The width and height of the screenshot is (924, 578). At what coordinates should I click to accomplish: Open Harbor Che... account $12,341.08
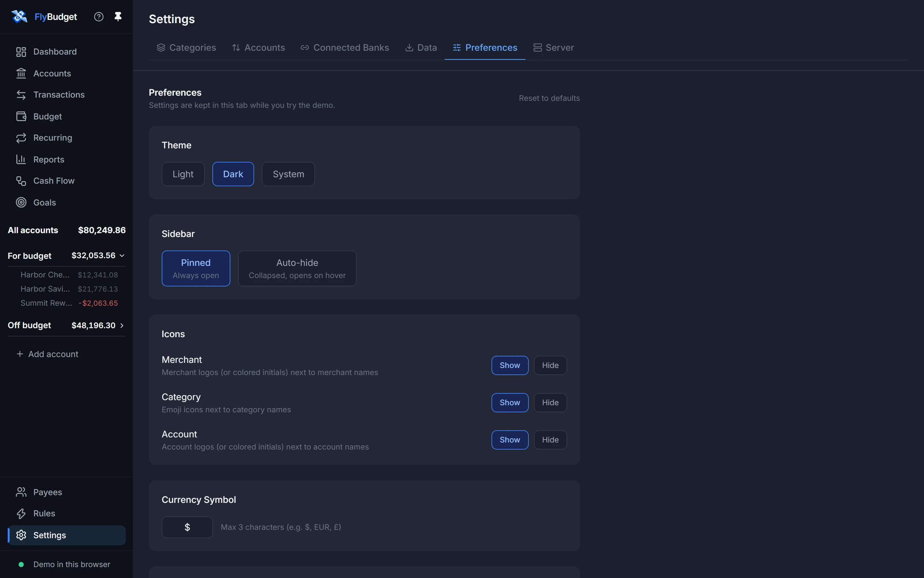[x=69, y=275]
